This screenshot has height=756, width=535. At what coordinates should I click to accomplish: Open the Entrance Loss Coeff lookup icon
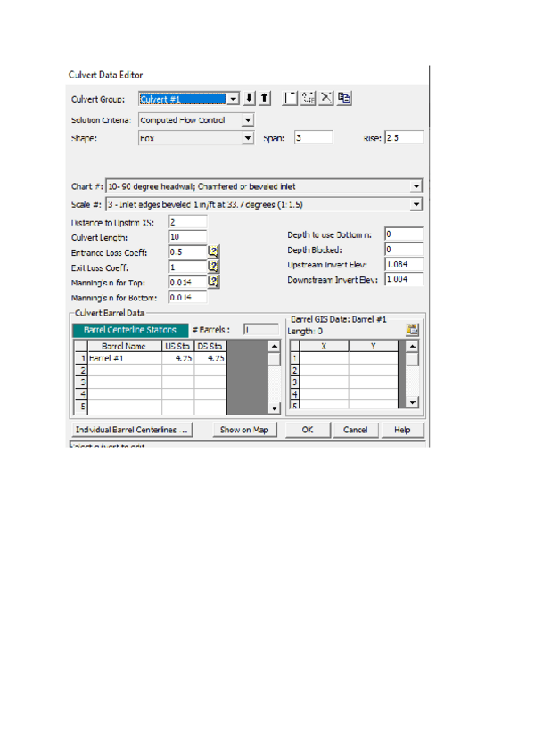click(x=213, y=252)
